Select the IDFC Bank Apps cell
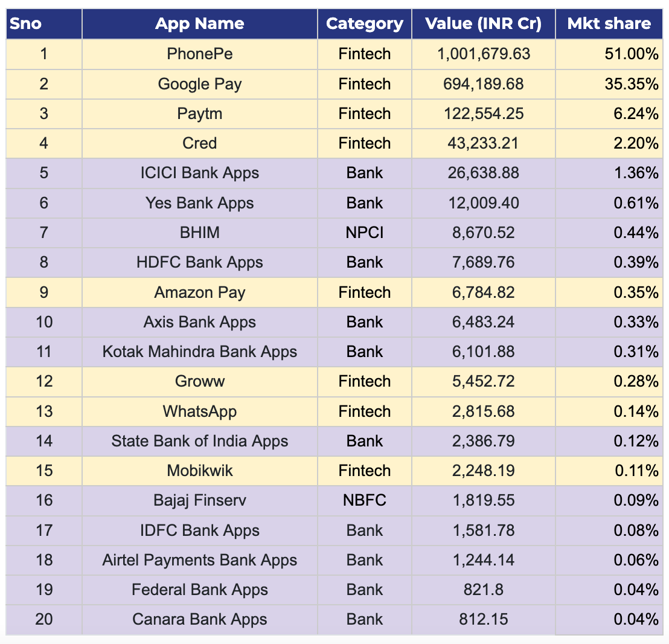The width and height of the screenshot is (669, 644). [x=200, y=530]
